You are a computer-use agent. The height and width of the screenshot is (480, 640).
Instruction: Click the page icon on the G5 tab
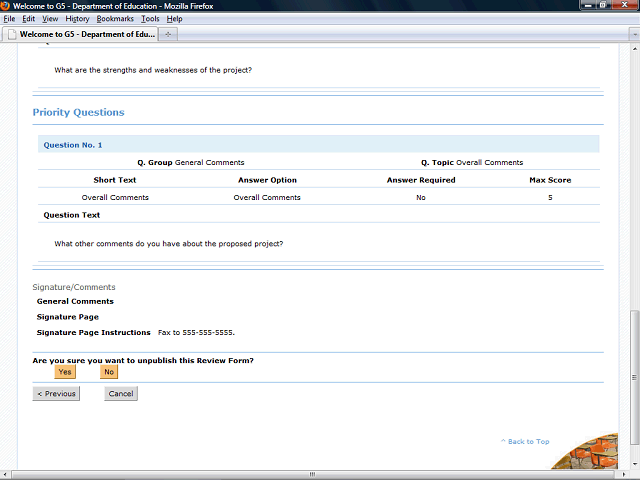[12, 34]
